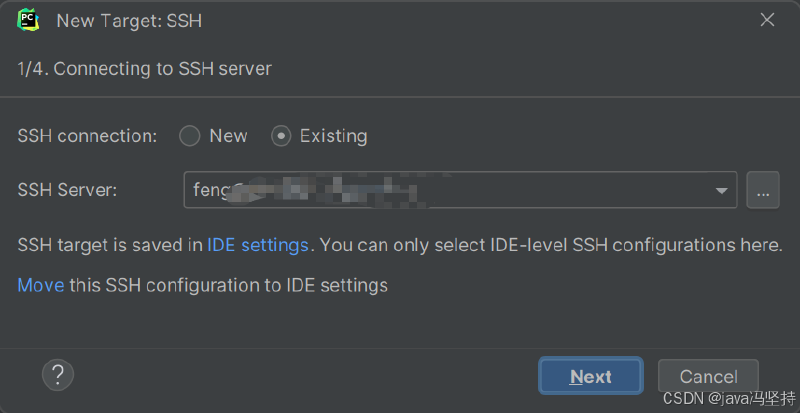Screen dimensions: 800x413
Task: Open help with the question mark icon
Action: (58, 375)
